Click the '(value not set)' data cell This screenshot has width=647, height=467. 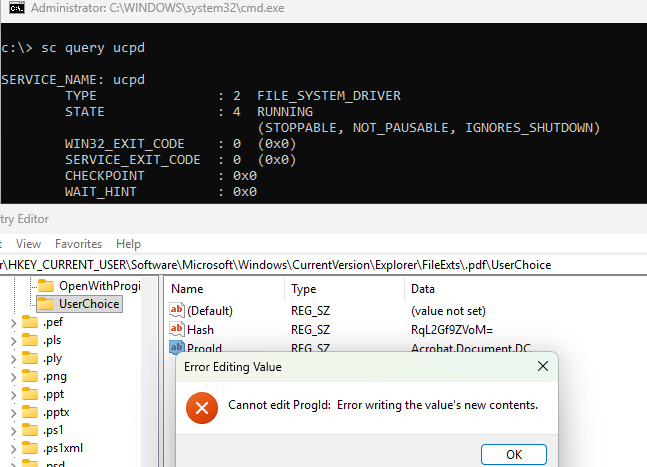pyautogui.click(x=448, y=311)
